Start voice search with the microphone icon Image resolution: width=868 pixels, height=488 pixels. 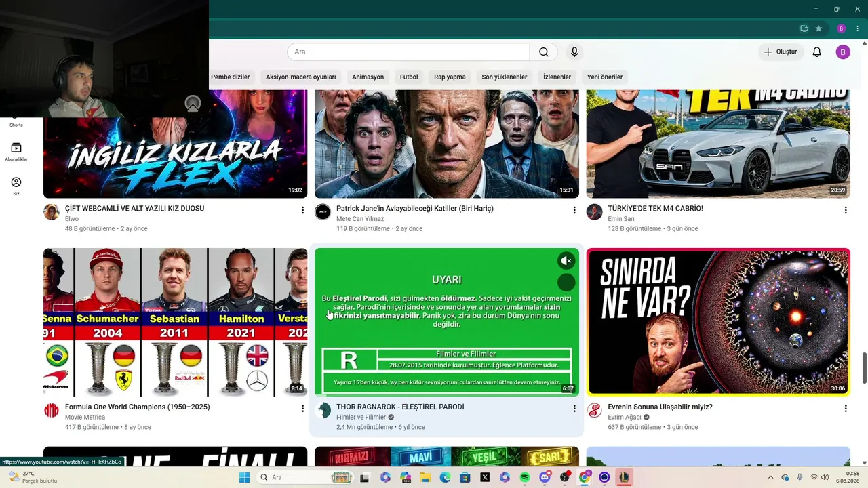click(574, 52)
